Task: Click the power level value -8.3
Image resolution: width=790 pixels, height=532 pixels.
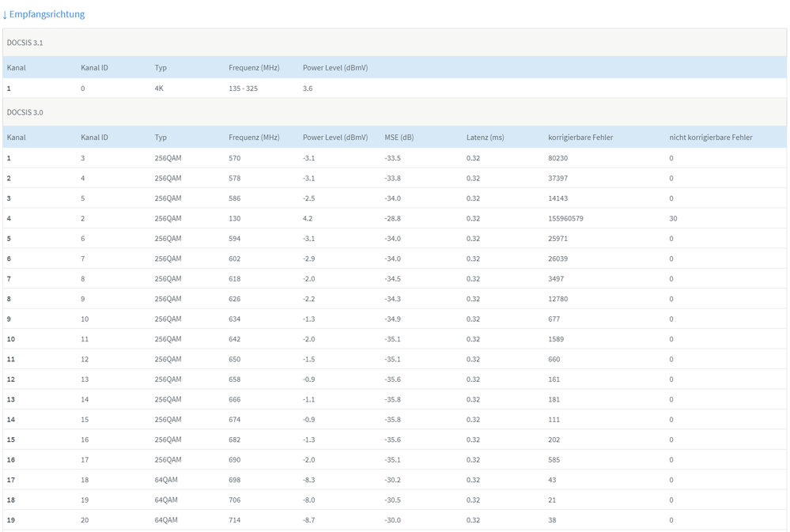Action: (309, 481)
